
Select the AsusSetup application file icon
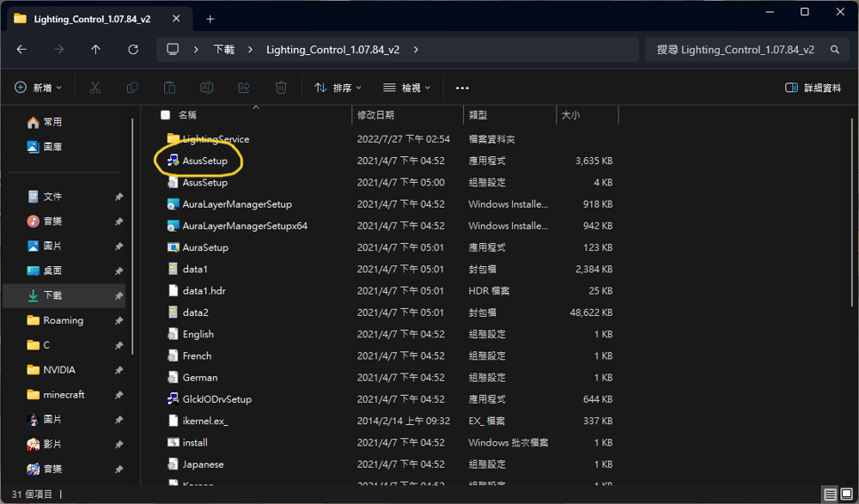(x=174, y=161)
